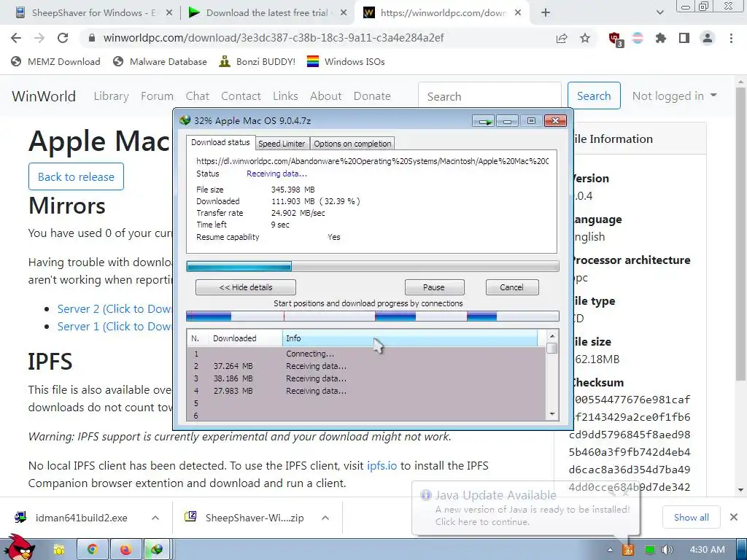
Task: Switch to the Speed Limiter tab
Action: point(282,144)
